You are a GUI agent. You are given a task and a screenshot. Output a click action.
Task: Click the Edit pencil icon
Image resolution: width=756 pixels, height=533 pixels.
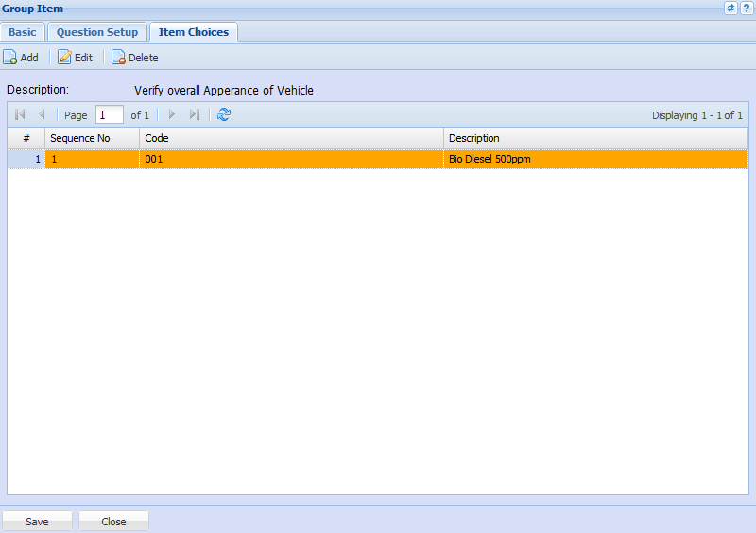tap(65, 58)
